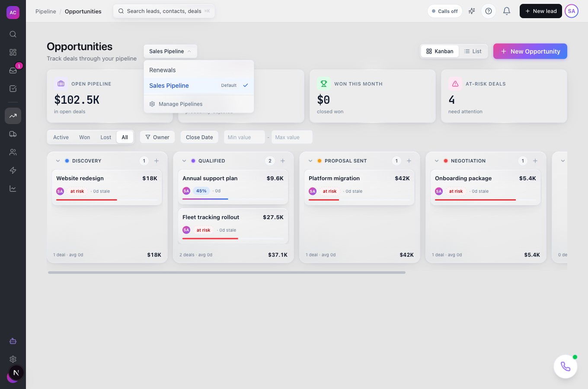Open the truck icon in the sidebar
This screenshot has width=588, height=389.
13,134
